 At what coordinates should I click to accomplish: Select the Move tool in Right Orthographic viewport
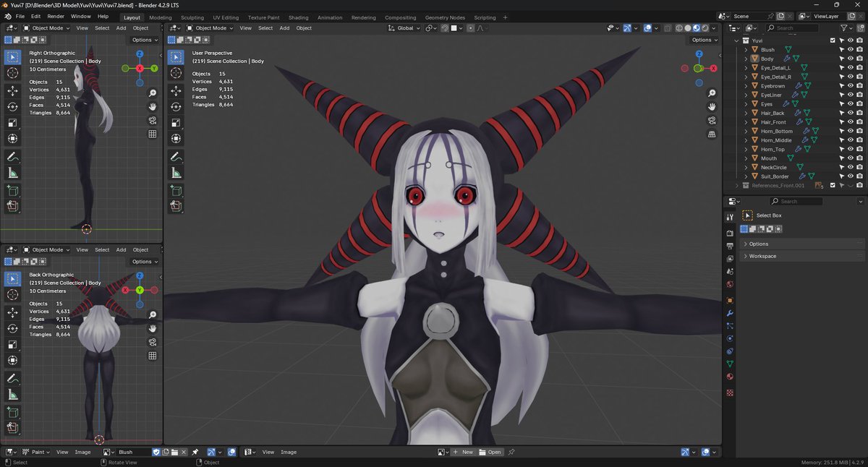coord(12,90)
